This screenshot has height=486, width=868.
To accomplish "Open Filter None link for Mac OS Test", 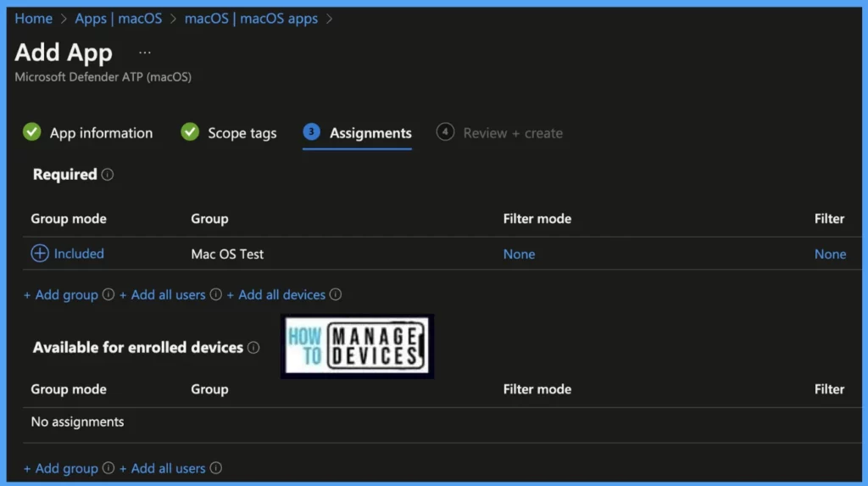I will [830, 254].
